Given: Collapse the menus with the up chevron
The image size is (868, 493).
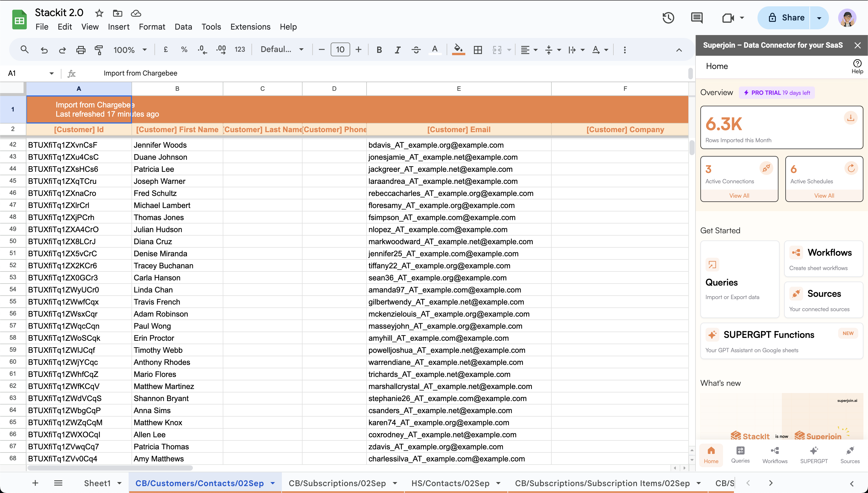Looking at the screenshot, I should click(x=679, y=50).
